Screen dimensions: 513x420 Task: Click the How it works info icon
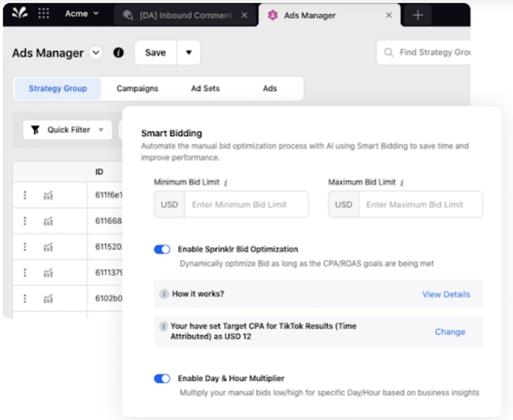coord(164,294)
